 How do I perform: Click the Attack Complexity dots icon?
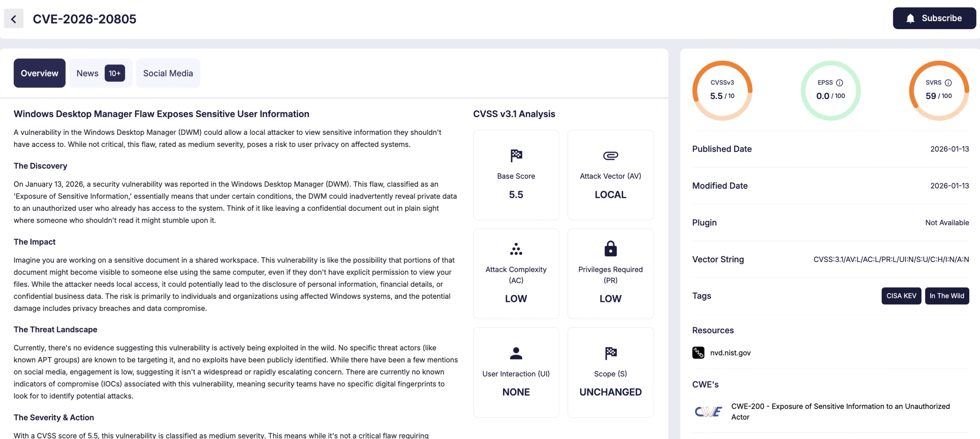(516, 249)
